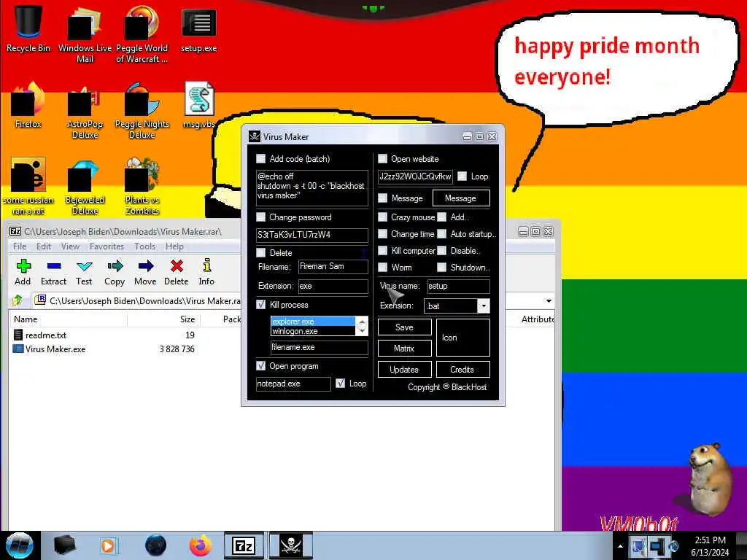Open the File menu in 7-Zip

click(20, 246)
